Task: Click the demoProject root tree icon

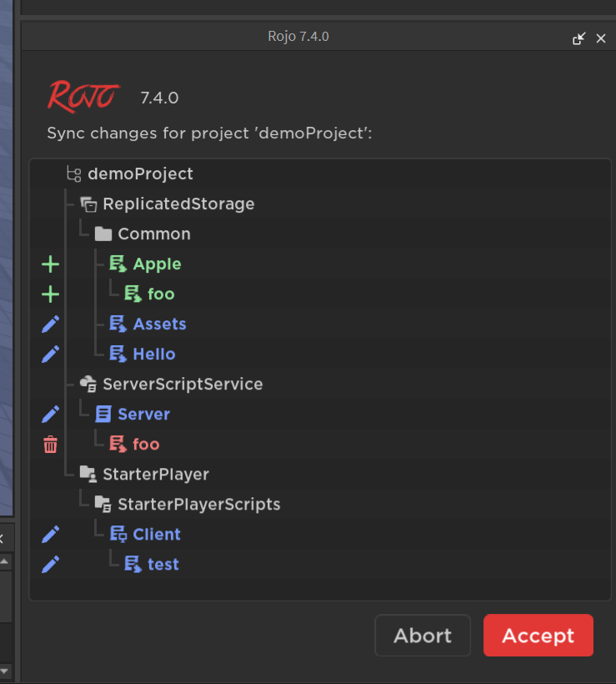Action: pos(73,174)
